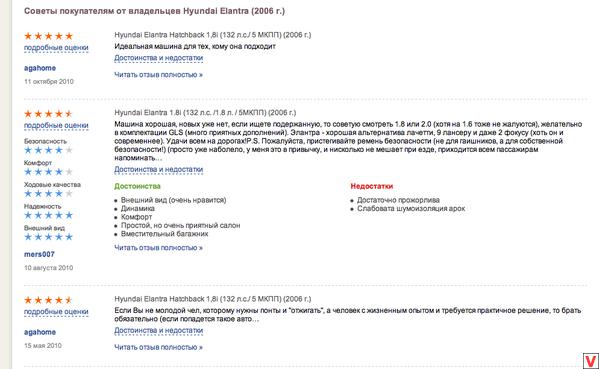
Task: Open Читать отзыв полностью for first review
Action: coord(158,75)
